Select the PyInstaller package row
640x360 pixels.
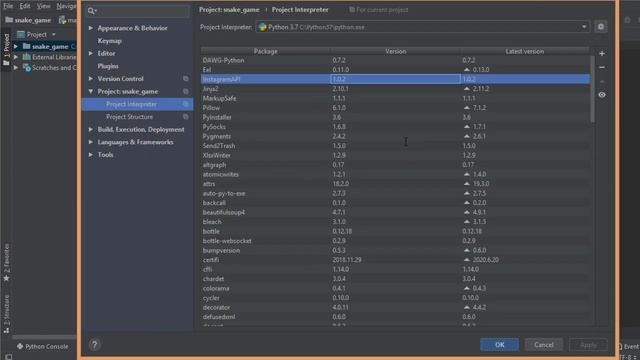click(395, 117)
